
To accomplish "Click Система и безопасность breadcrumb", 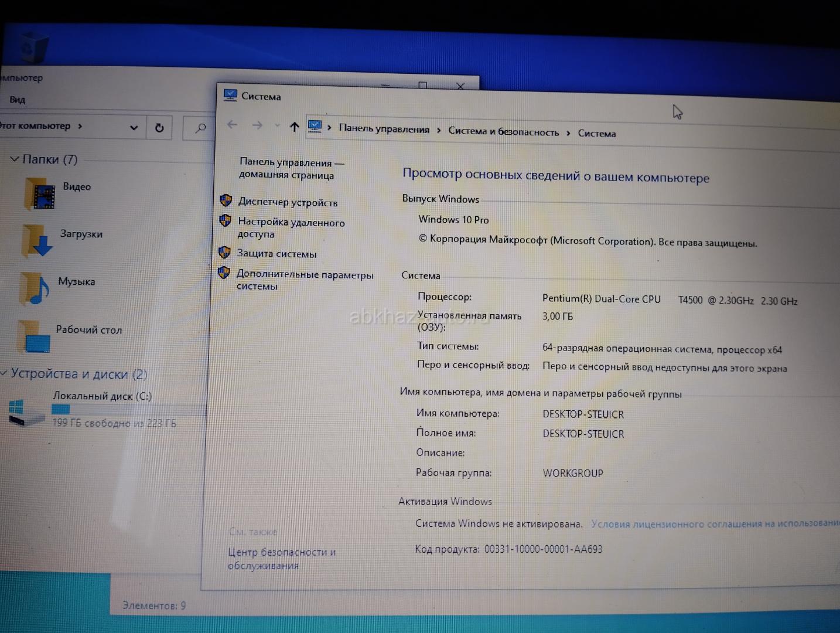I will [x=504, y=131].
